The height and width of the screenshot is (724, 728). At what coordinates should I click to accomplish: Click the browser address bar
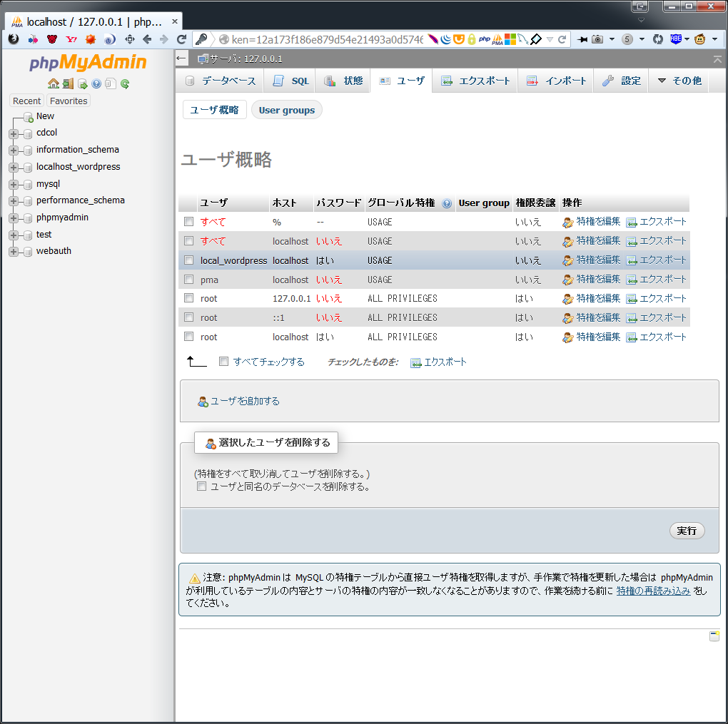(x=327, y=39)
